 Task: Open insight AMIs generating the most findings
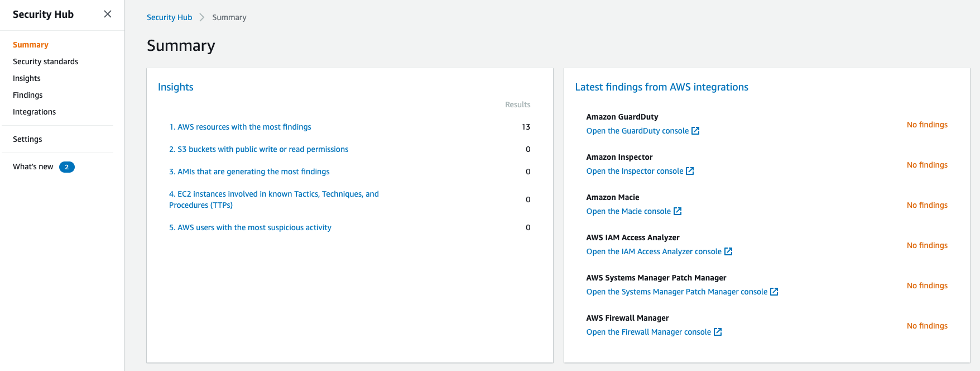click(x=249, y=172)
